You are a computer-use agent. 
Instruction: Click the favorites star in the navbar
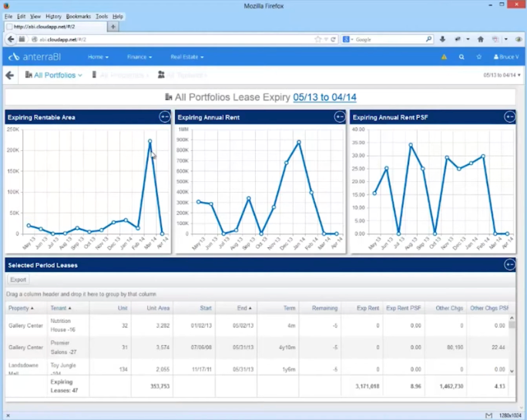[x=479, y=57]
